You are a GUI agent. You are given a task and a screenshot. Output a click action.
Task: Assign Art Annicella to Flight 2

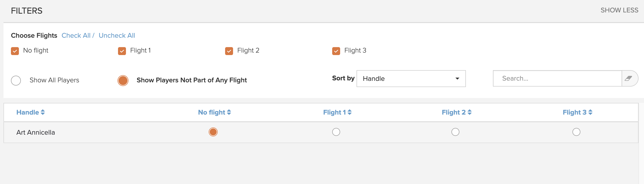point(455,132)
